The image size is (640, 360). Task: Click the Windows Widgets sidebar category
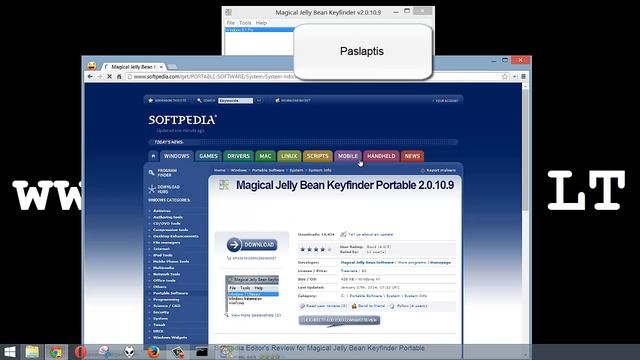click(170, 338)
